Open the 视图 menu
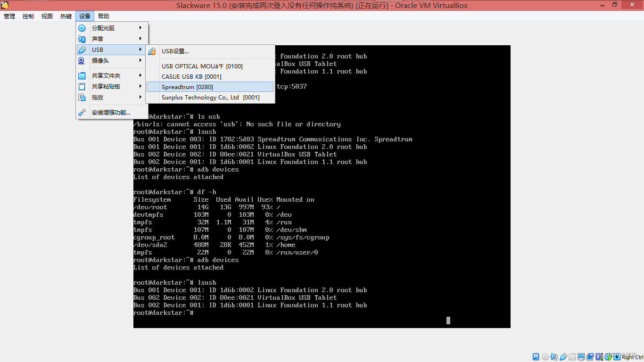Viewport: 644px width, 362px height. click(47, 16)
